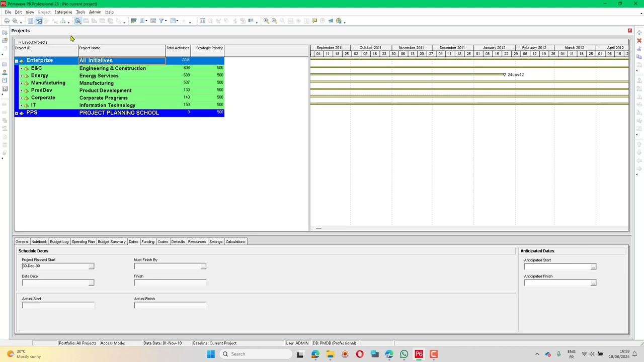This screenshot has width=644, height=362.
Task: Click the Filter funnel icon
Action: tap(161, 21)
